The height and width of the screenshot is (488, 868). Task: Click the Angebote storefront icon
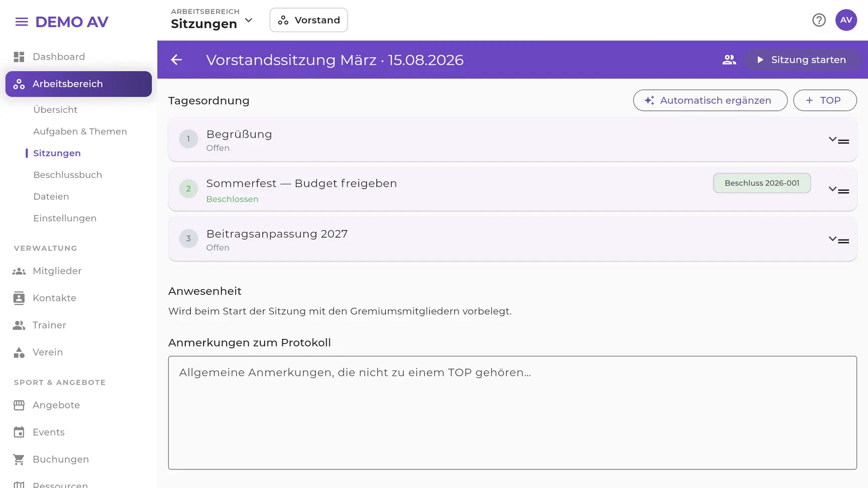19,405
